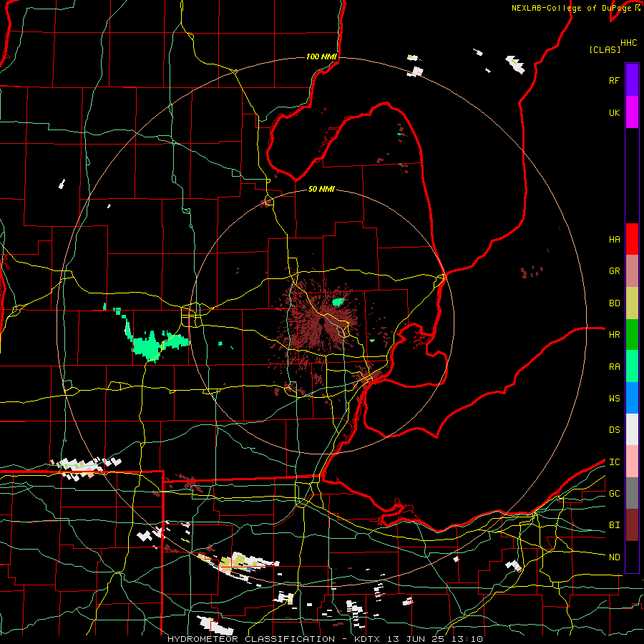Select the GC ground clutter gray swatch
This screenshot has height=644, width=644.
coord(632,493)
